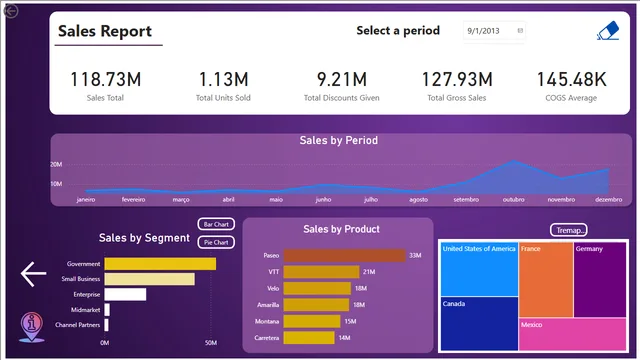Click the Sales by Segment chart title
Viewport: 640px width, 360px height.
click(x=144, y=238)
